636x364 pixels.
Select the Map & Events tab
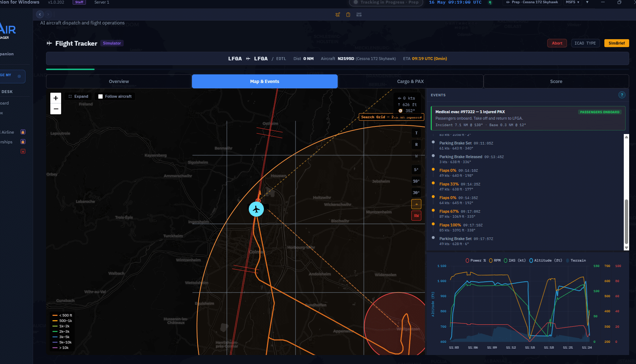pyautogui.click(x=265, y=82)
